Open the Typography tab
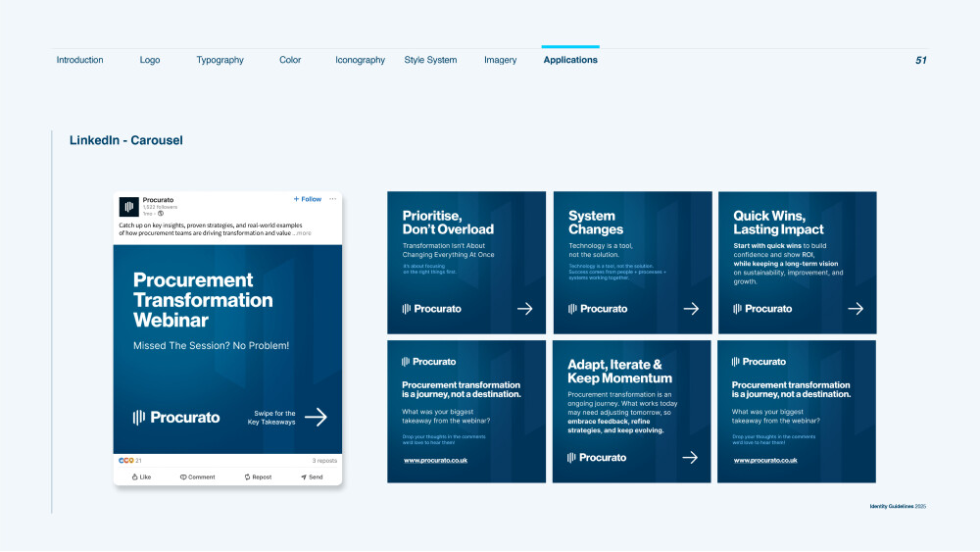980x552 pixels. coord(220,60)
